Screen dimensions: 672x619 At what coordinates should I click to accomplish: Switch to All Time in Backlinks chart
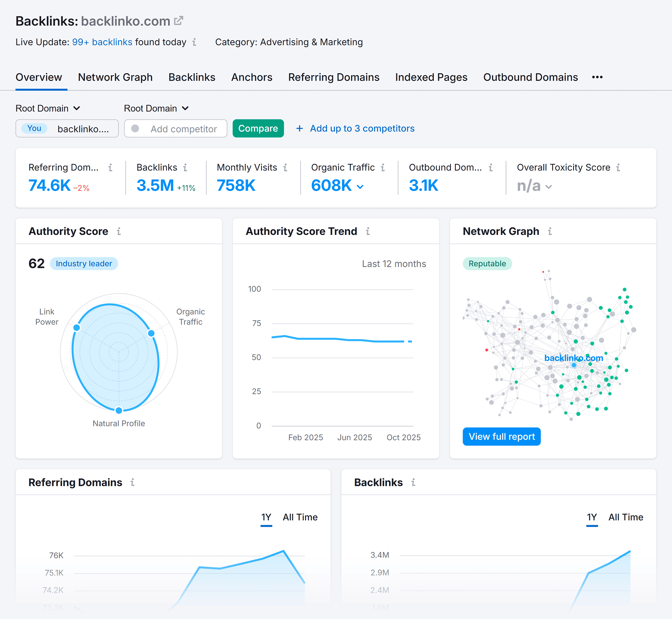point(625,517)
